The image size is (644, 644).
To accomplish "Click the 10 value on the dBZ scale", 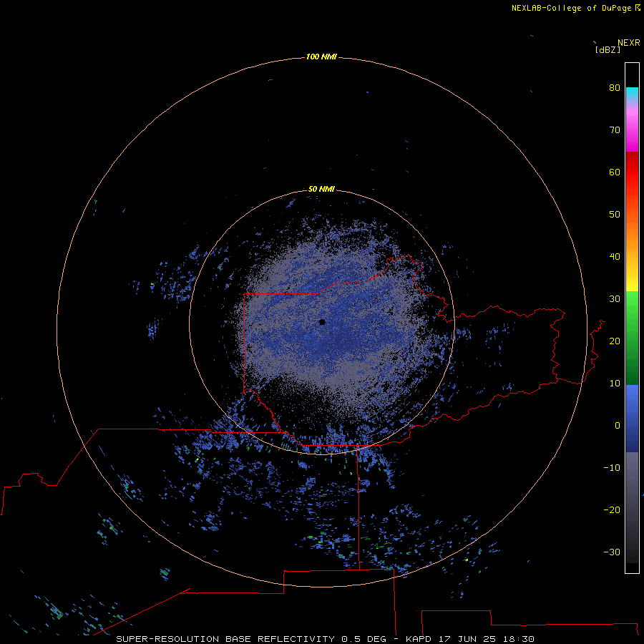I will (x=615, y=384).
